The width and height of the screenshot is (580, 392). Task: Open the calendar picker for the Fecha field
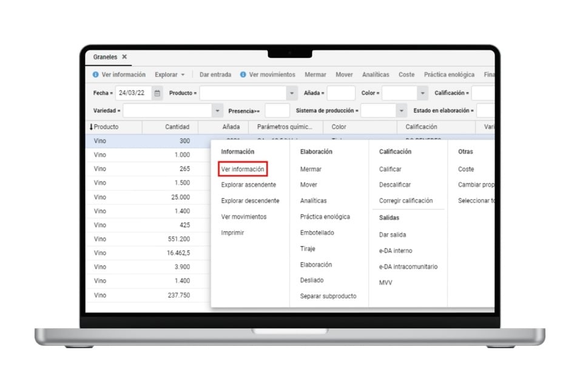point(156,93)
